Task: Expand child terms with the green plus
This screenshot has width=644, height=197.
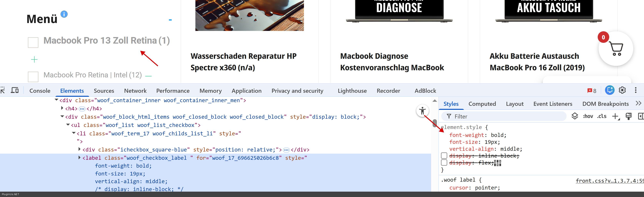Action: pyautogui.click(x=34, y=60)
